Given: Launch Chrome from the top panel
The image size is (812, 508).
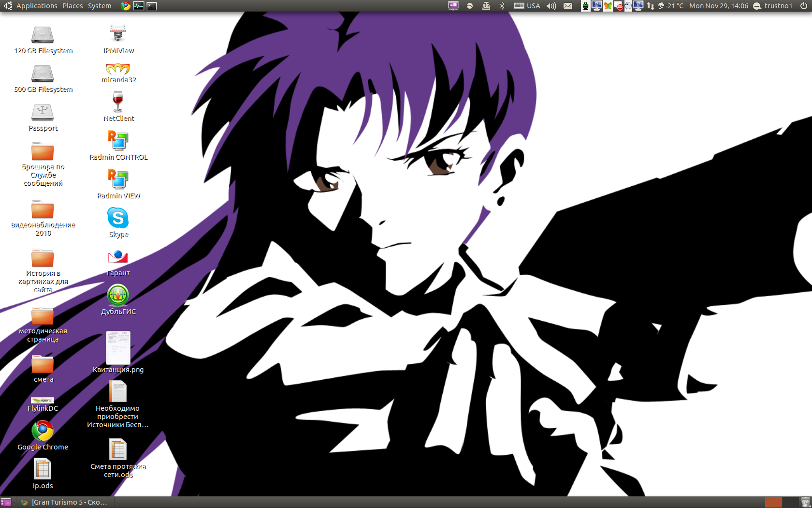Looking at the screenshot, I should tap(126, 6).
